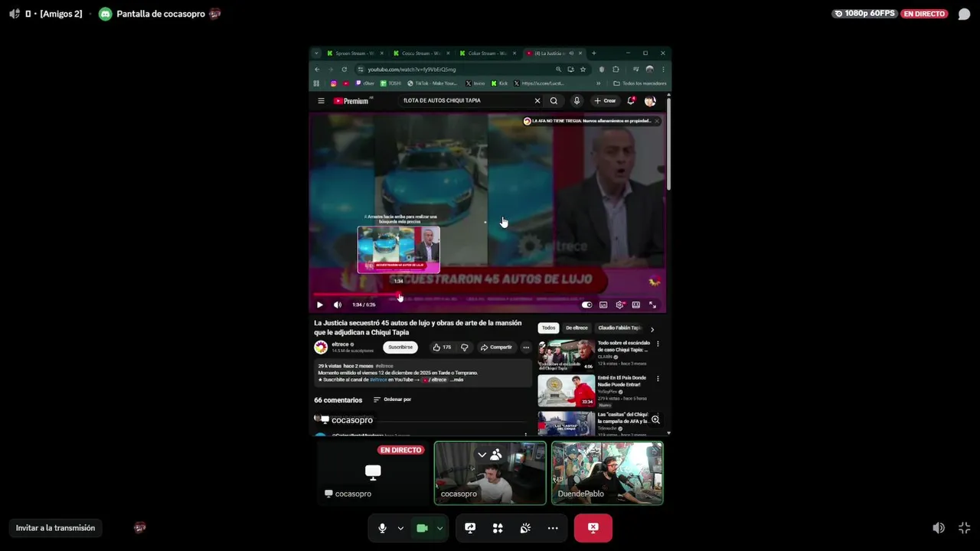Screen dimensions: 980x551
Task: Open more actions dots next to Compartir
Action: pyautogui.click(x=525, y=347)
